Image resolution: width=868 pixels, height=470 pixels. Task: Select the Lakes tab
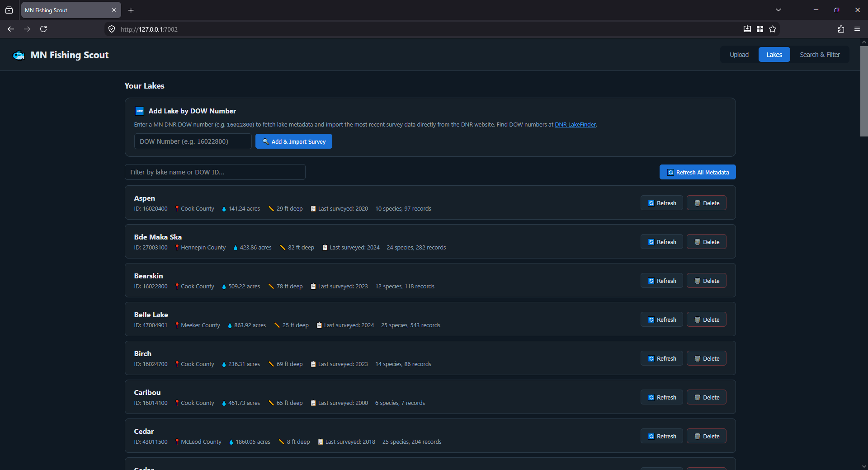pyautogui.click(x=774, y=55)
